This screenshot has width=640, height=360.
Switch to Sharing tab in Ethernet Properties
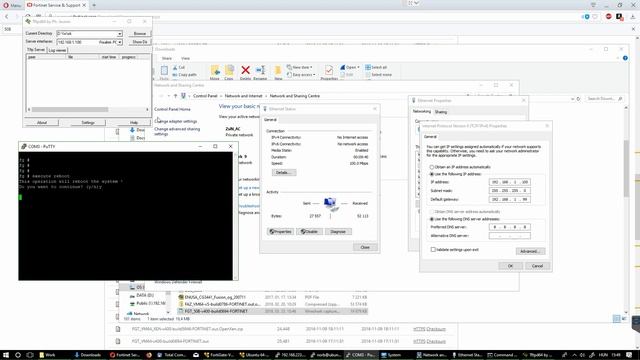tap(441, 112)
